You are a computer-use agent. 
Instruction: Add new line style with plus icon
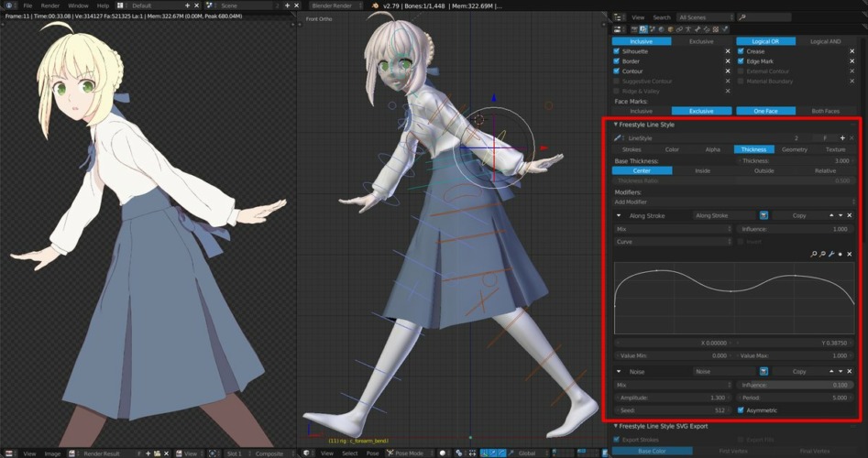point(841,137)
